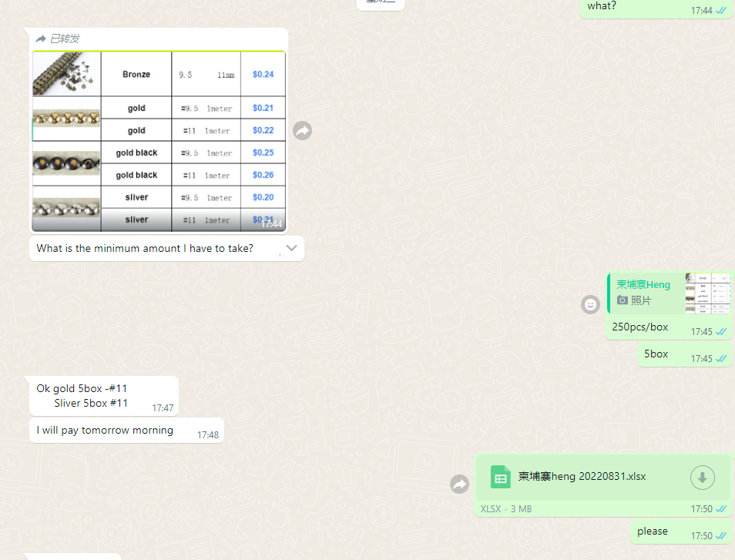Select the 'I will pay tomorrow morning' message

[126, 430]
